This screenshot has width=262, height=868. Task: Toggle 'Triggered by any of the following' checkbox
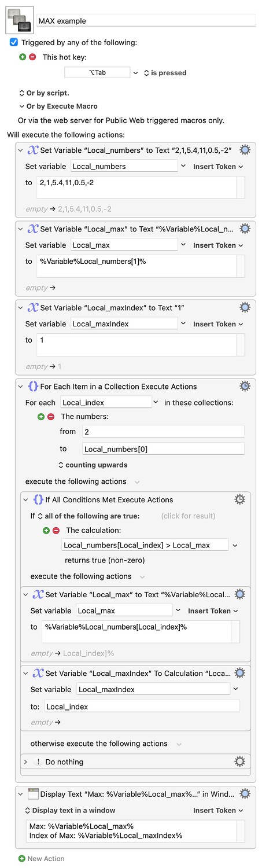14,42
